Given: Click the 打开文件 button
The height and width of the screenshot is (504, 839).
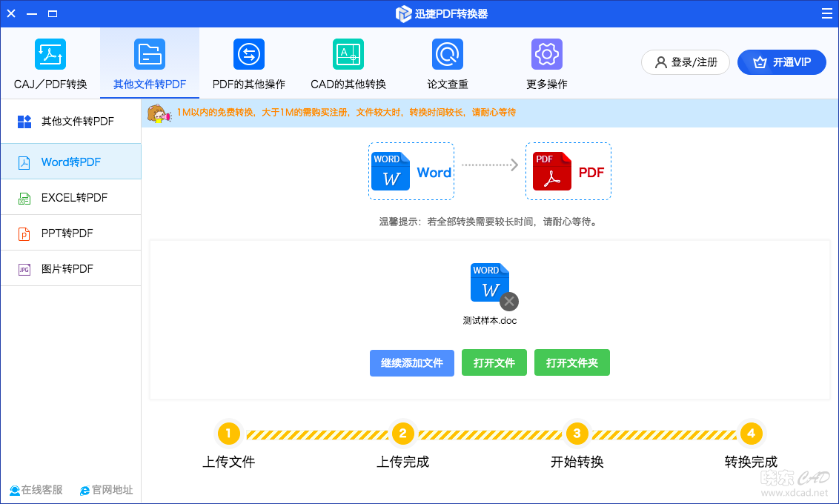Looking at the screenshot, I should click(x=494, y=363).
